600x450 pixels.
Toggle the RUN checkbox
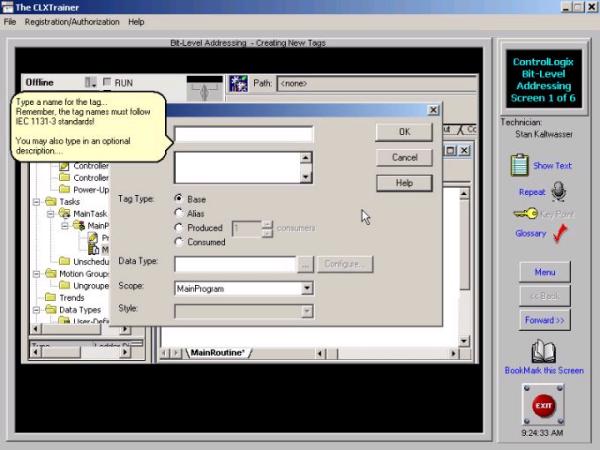(107, 82)
